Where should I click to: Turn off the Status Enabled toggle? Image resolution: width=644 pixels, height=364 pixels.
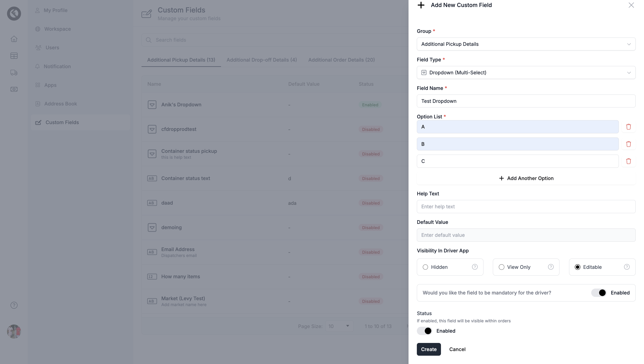click(x=425, y=331)
